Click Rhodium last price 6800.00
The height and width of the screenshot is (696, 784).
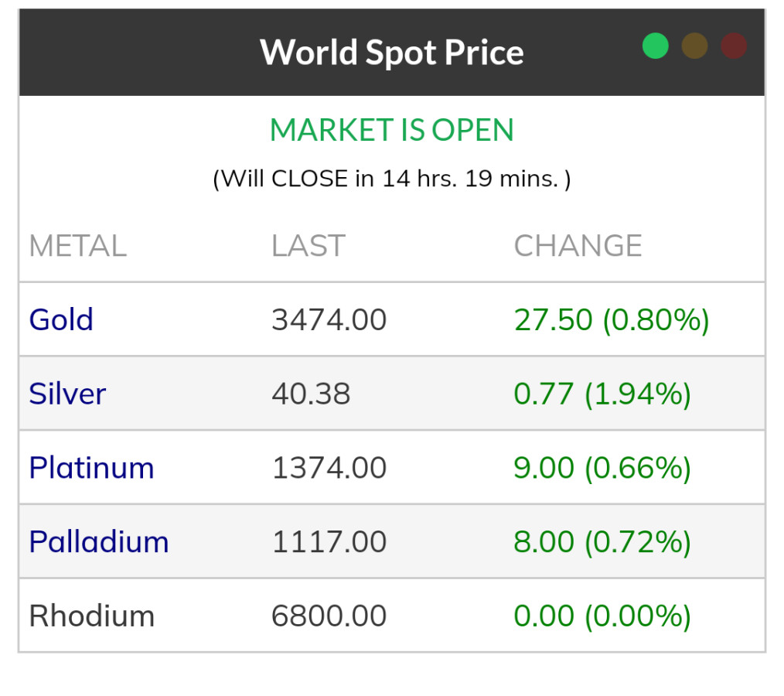[x=329, y=616]
